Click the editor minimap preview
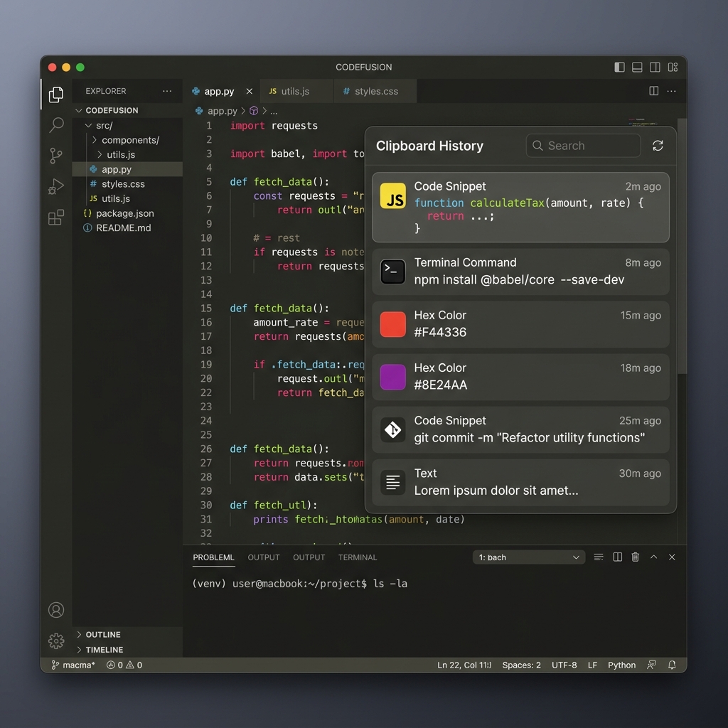 coord(643,122)
